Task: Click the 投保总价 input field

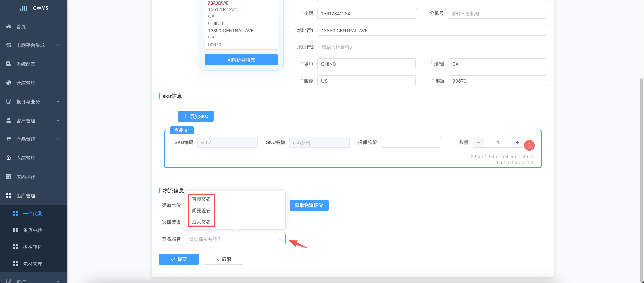Action: [x=411, y=142]
